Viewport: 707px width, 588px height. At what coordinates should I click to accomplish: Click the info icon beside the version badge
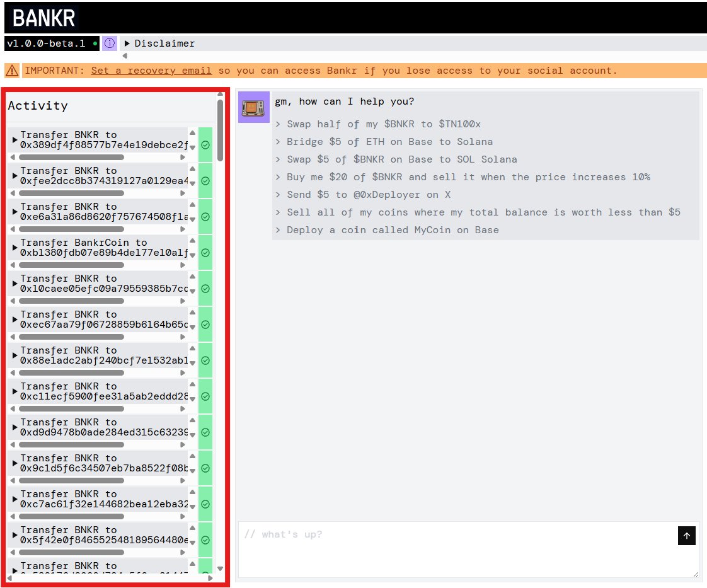pos(110,43)
